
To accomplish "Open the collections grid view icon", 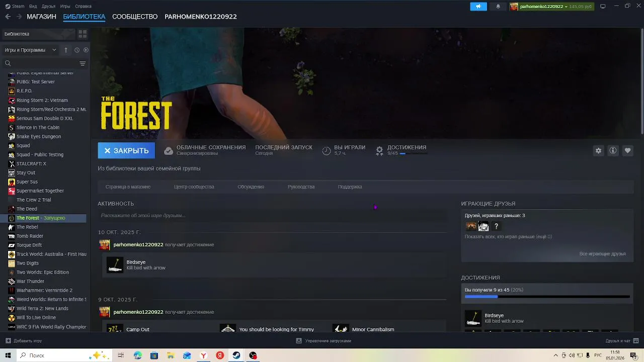I will 83,34.
